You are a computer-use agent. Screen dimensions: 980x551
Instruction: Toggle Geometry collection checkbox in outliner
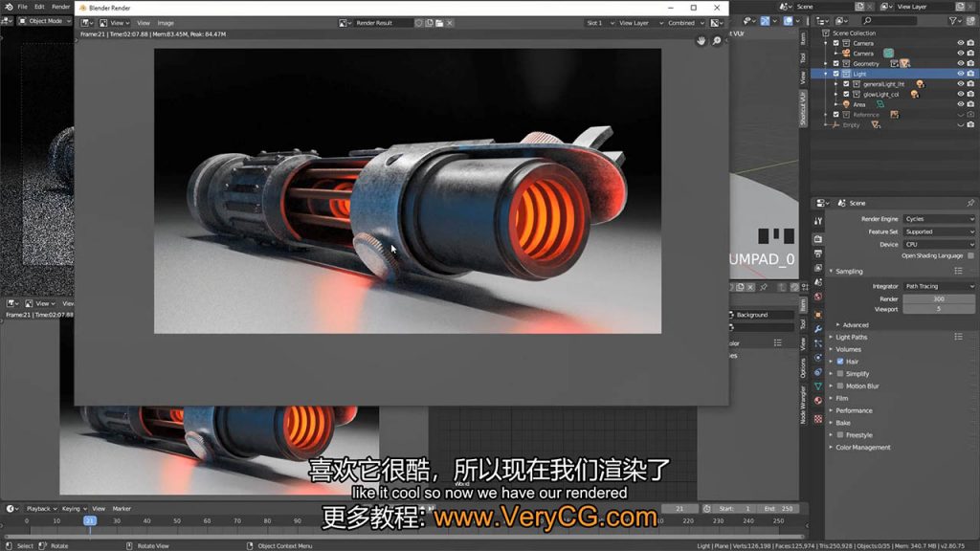coord(835,63)
